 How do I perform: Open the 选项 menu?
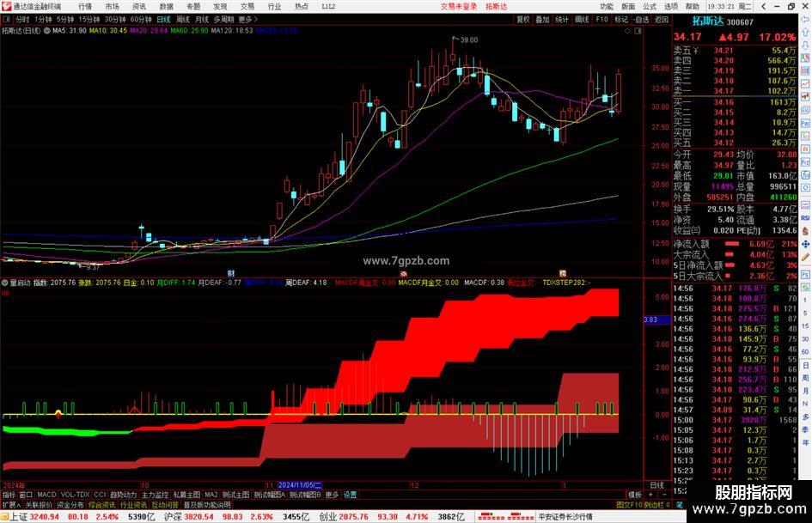click(x=670, y=6)
